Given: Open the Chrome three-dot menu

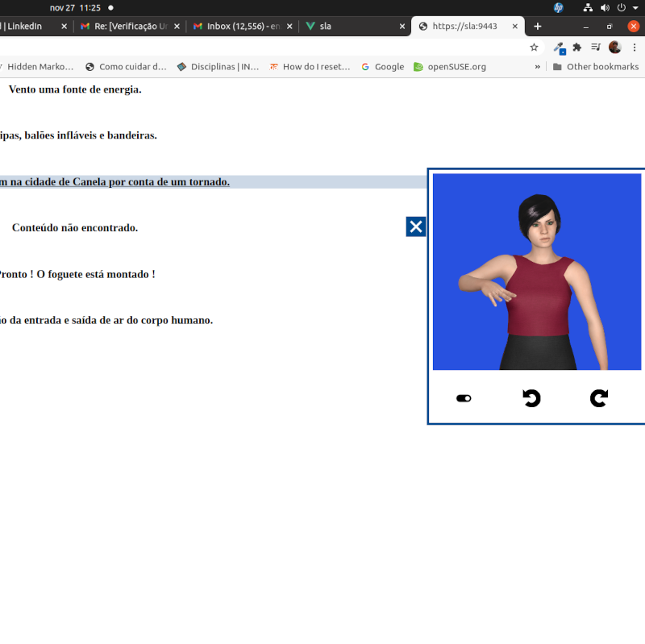Looking at the screenshot, I should coord(635,48).
